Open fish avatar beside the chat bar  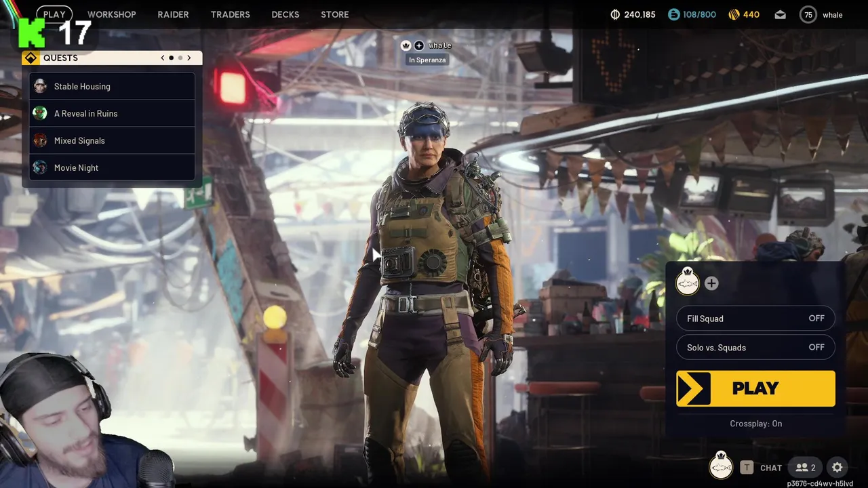pos(721,466)
